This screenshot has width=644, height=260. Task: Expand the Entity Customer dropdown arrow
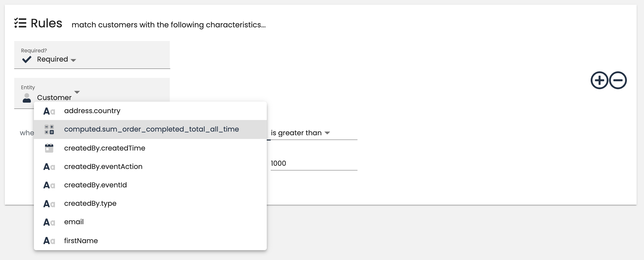point(77,92)
